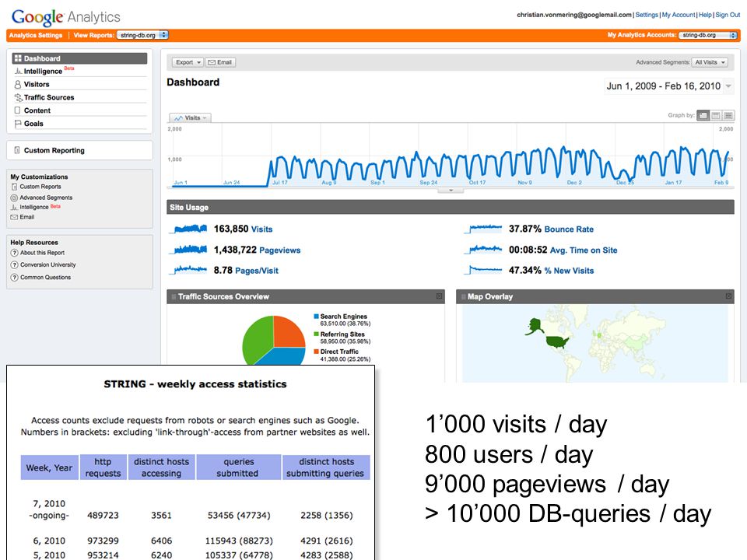Viewport: 747px width, 560px height.
Task: Open My Analytics Accounts selector
Action: click(708, 35)
